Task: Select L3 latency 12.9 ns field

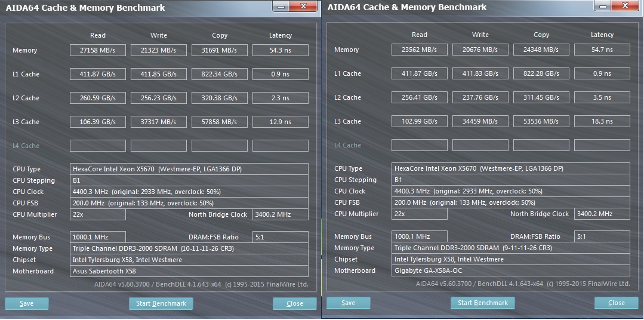Action: point(280,122)
